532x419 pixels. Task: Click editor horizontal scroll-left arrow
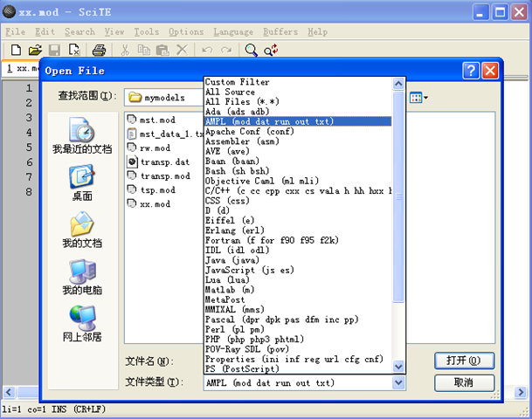point(9,392)
